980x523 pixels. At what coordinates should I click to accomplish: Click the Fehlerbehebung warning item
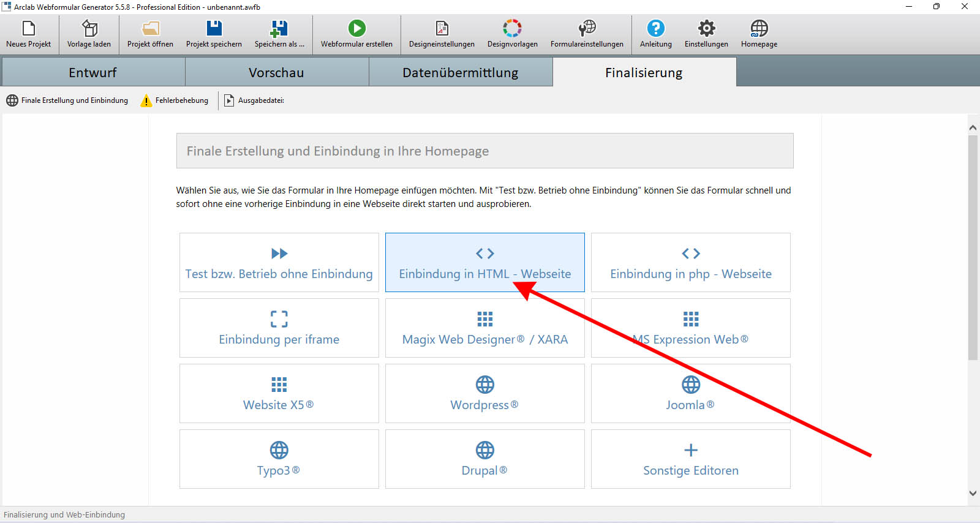175,100
